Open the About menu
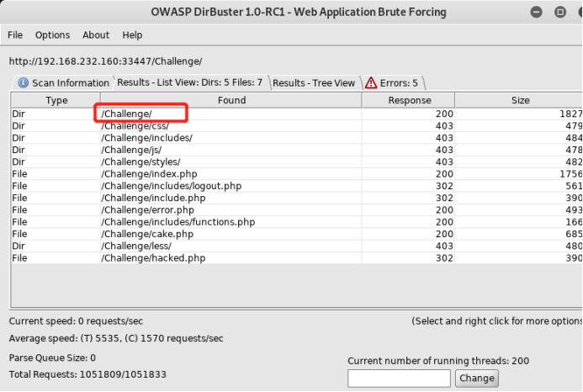 [96, 35]
